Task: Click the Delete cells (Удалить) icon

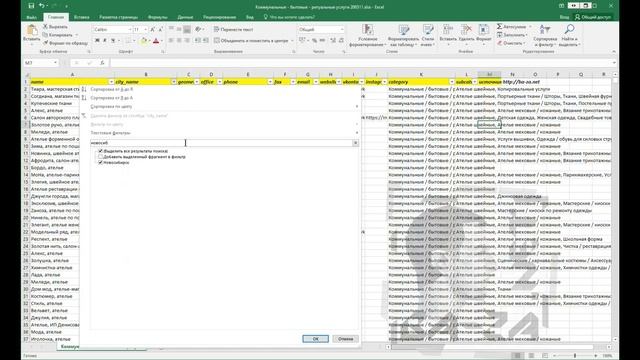Action: click(x=466, y=30)
